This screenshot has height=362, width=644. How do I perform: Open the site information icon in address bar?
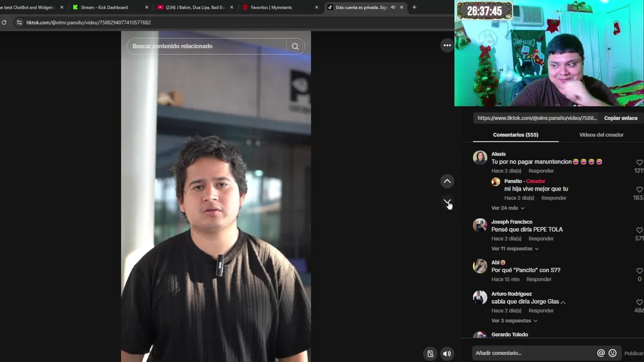coord(19,23)
